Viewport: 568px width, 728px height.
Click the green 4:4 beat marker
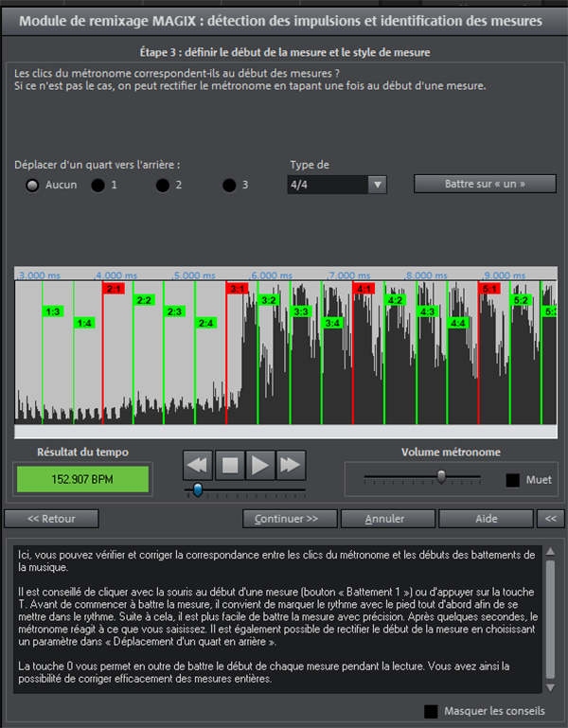click(x=458, y=323)
